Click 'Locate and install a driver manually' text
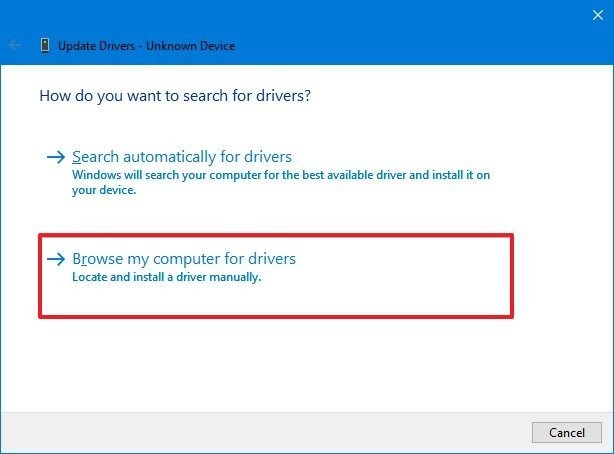The width and height of the screenshot is (614, 454). (166, 277)
